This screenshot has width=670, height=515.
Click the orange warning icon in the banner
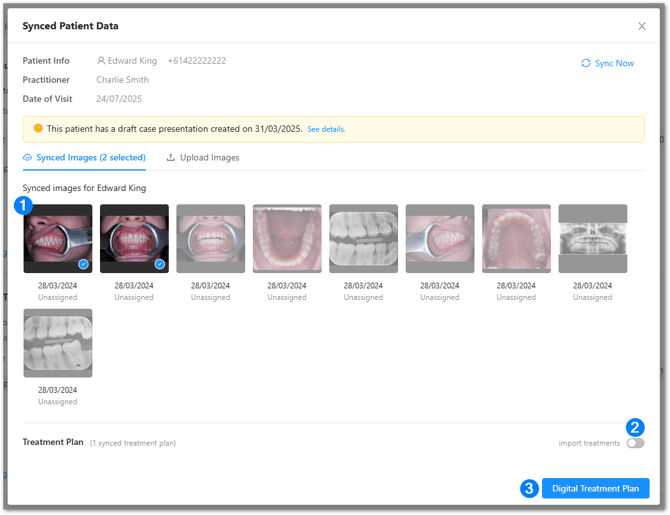click(38, 128)
